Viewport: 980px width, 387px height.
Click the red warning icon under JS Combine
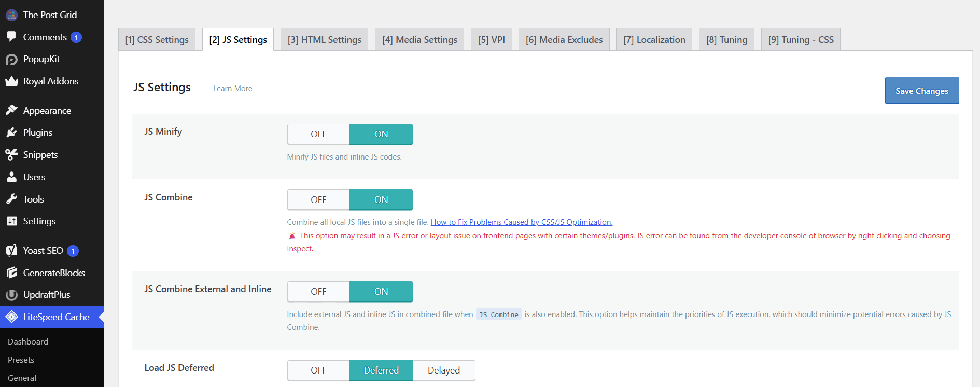(x=292, y=236)
